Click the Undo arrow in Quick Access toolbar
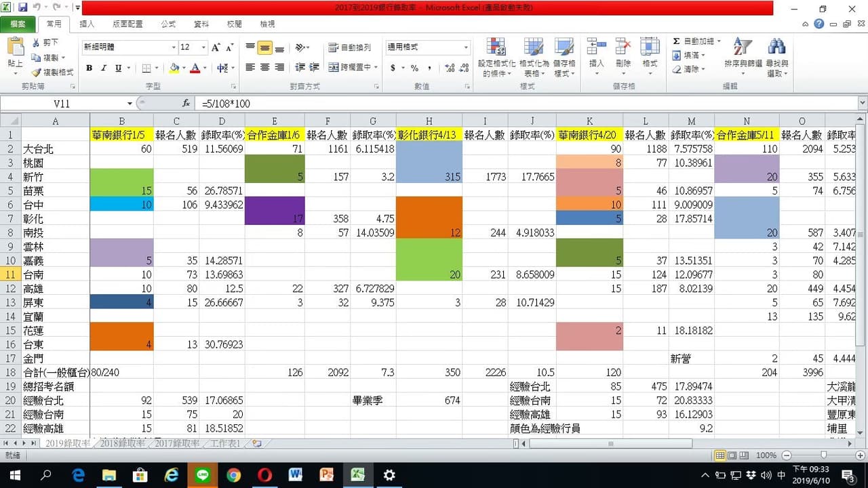Viewport: 868px width, 488px height. coord(37,7)
